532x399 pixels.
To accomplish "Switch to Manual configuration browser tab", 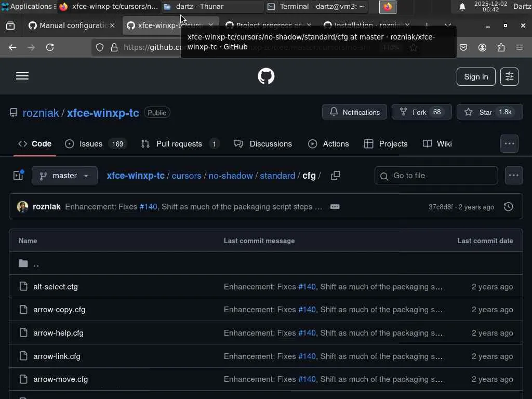I will pos(71,25).
